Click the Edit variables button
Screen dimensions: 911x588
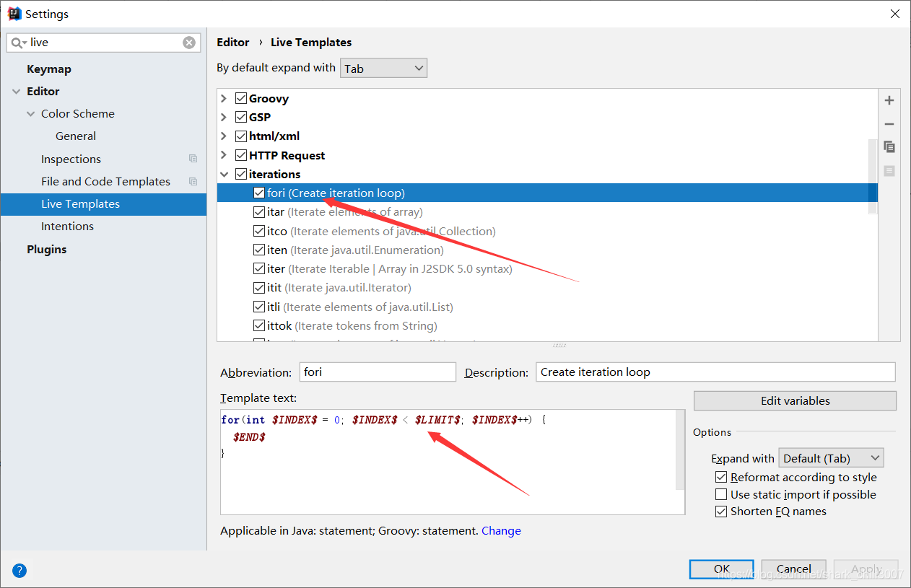[795, 400]
